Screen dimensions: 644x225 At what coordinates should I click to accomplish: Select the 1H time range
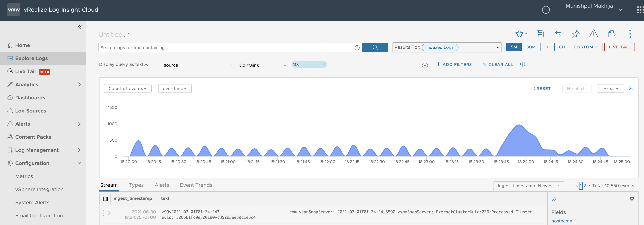[x=547, y=47]
